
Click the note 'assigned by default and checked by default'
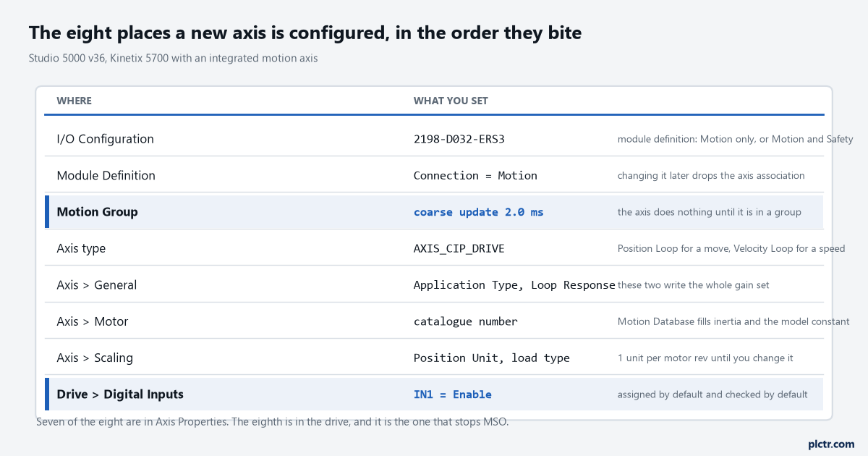[x=712, y=394]
